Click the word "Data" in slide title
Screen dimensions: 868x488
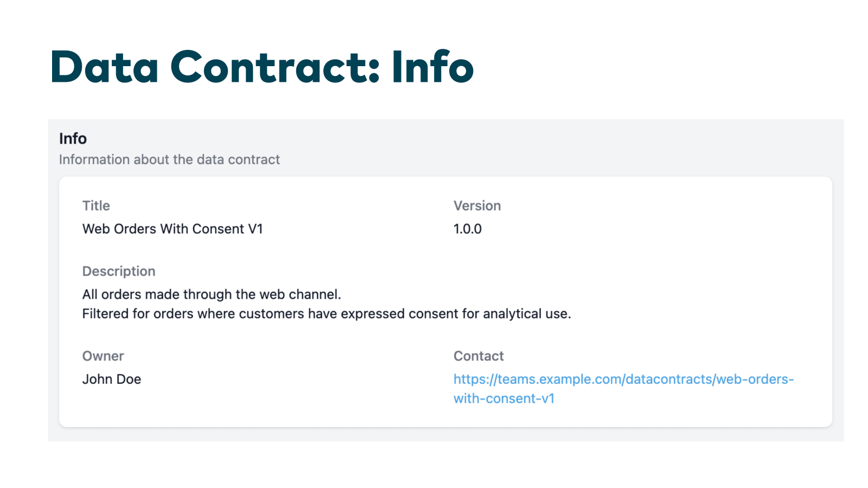pos(105,67)
